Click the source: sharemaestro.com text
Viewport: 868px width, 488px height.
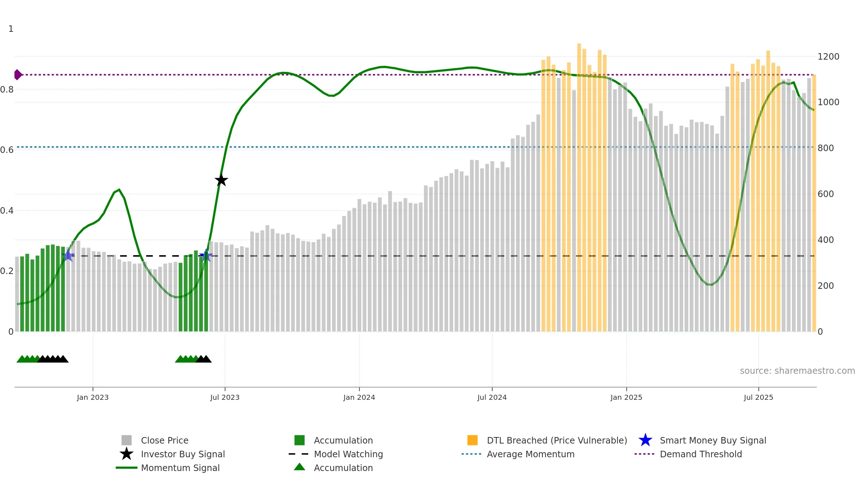pos(797,371)
